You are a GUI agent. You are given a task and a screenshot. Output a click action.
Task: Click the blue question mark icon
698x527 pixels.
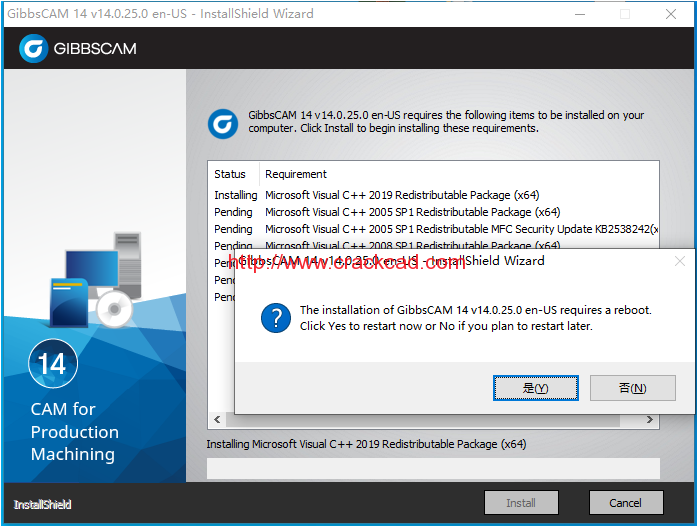[x=276, y=318]
